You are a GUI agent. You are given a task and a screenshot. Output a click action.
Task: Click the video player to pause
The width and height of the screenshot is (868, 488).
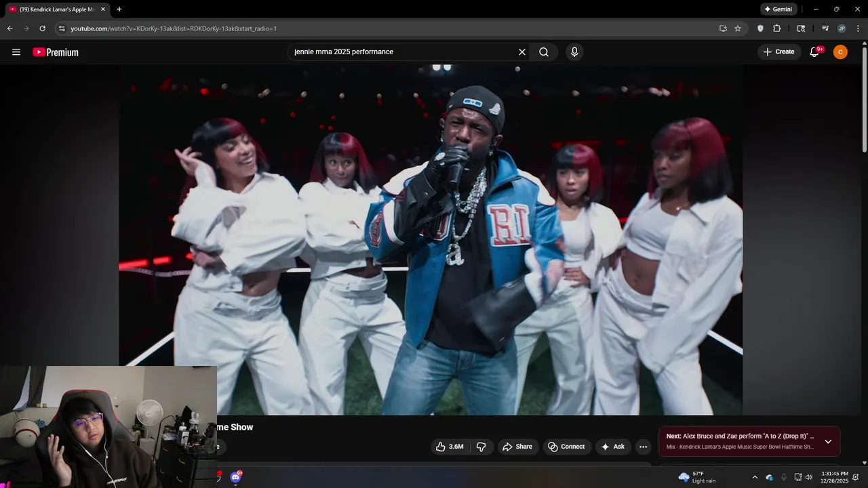(431, 239)
